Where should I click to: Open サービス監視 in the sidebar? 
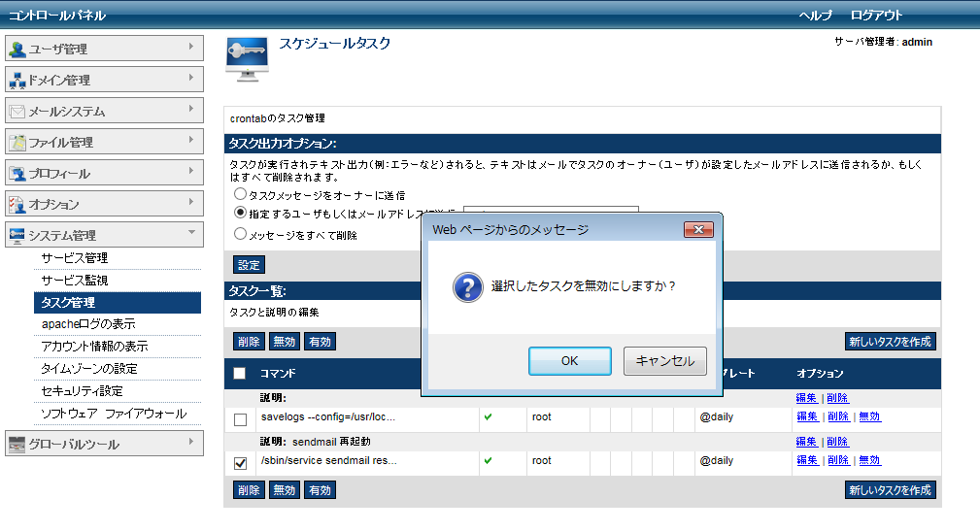click(74, 280)
